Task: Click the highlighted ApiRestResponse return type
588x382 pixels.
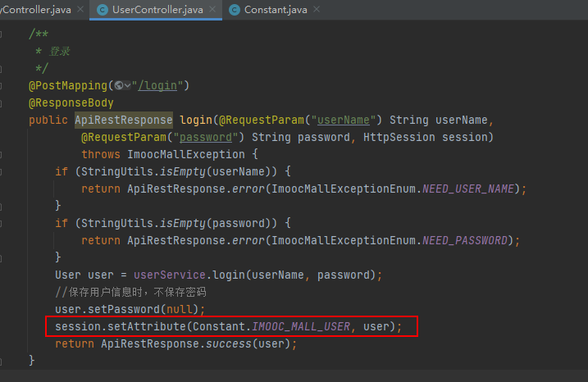Action: click(x=124, y=120)
